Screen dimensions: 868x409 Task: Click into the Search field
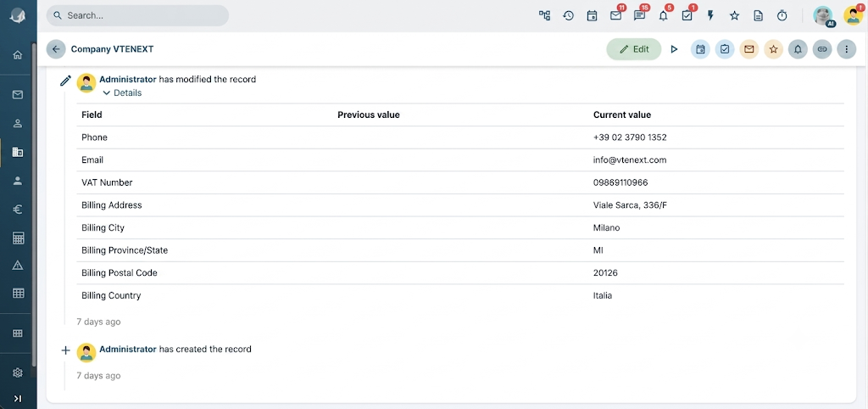click(x=137, y=15)
